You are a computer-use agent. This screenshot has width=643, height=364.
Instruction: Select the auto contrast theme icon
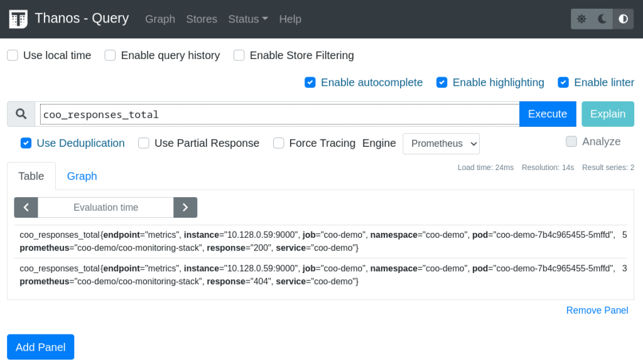[624, 19]
